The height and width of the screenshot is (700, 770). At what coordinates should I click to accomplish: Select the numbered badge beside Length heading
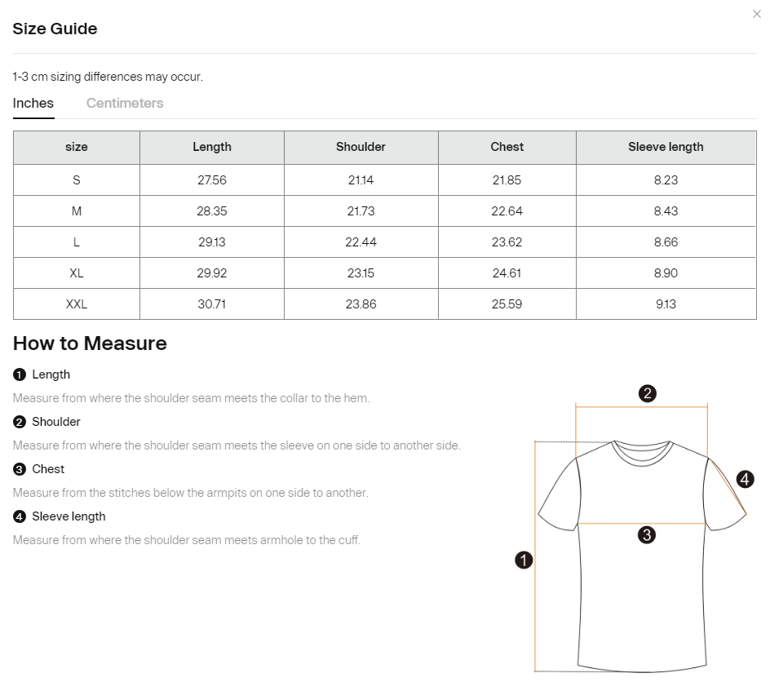tap(19, 374)
